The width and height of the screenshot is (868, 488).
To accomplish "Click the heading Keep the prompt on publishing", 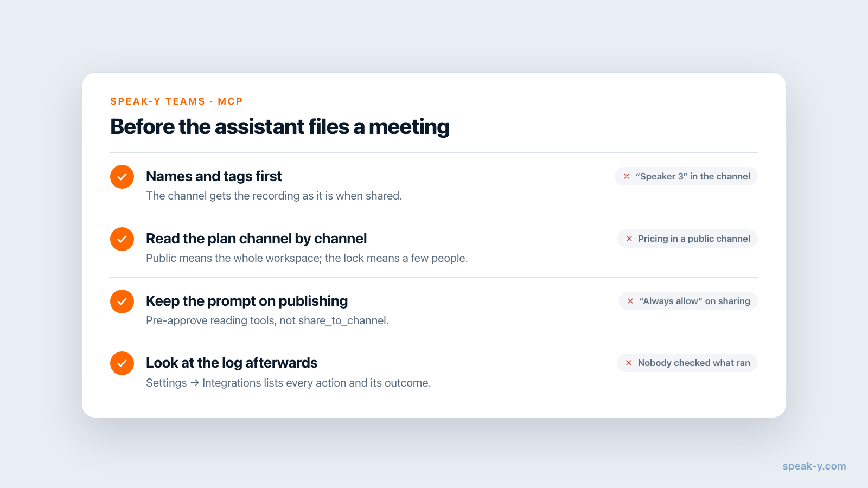I will click(247, 301).
